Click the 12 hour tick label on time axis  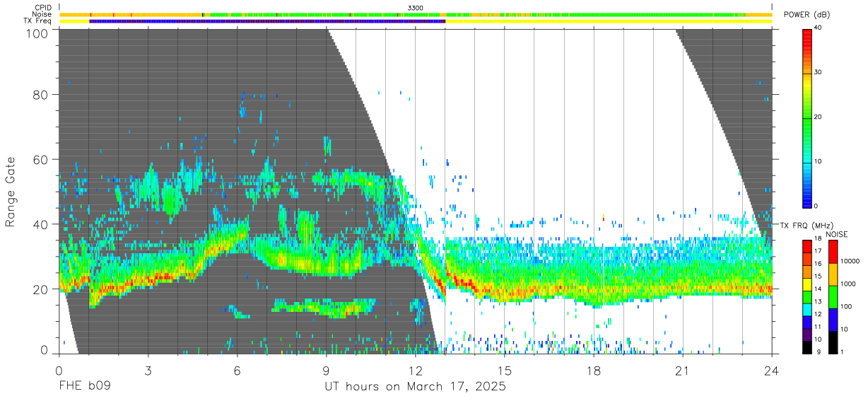coord(416,371)
